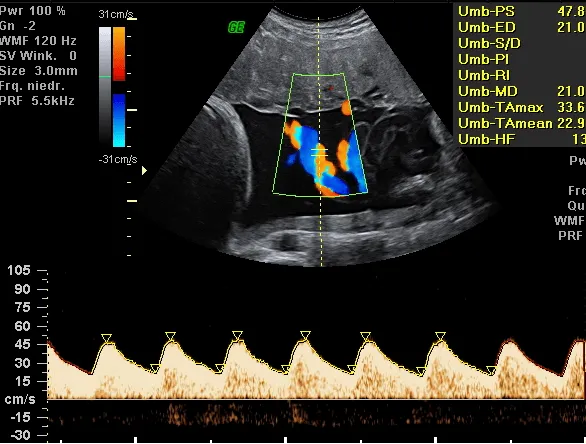Select the Umb-RI measurement row
This screenshot has width=586, height=444.
[x=521, y=75]
